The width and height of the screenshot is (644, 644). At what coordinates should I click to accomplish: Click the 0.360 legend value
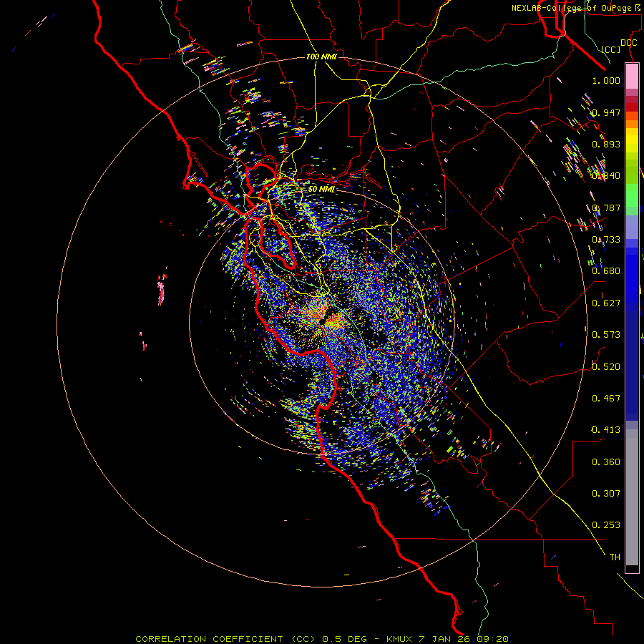click(x=606, y=462)
